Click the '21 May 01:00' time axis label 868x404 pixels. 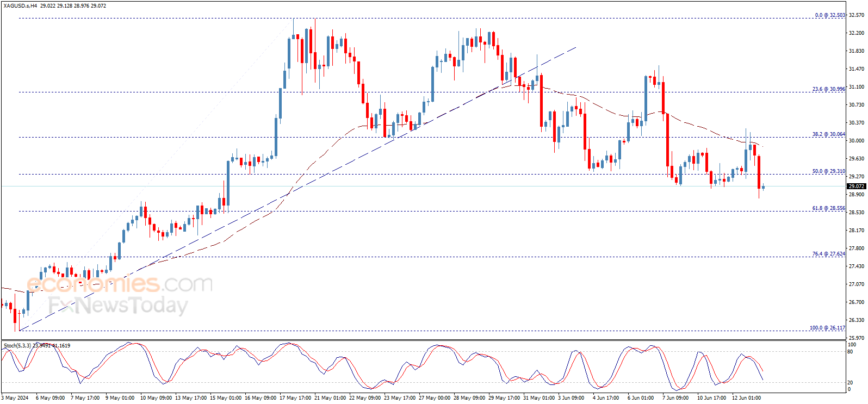coord(330,398)
